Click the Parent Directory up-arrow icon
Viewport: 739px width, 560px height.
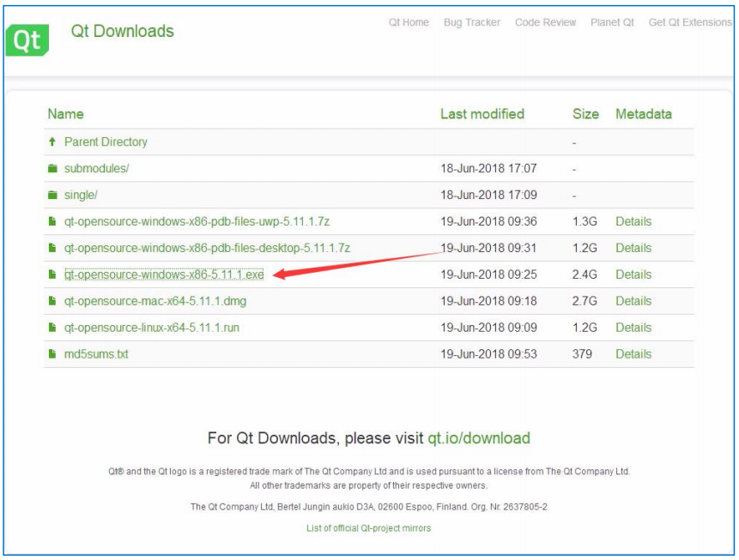point(52,142)
